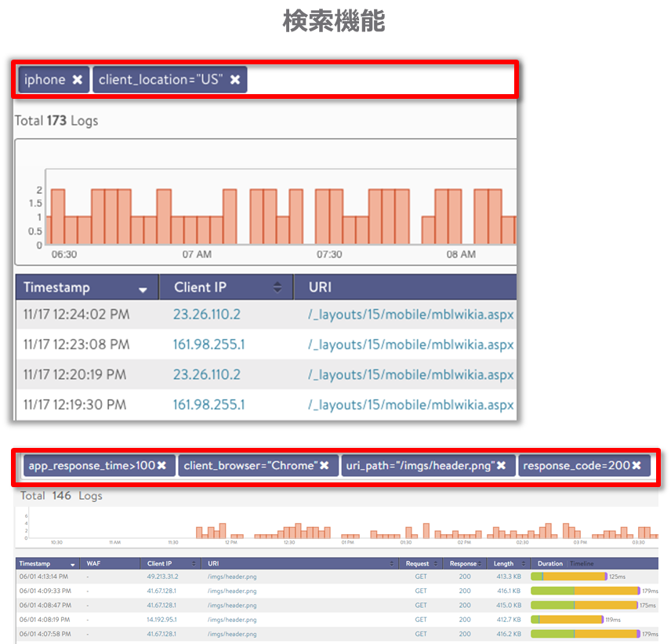Screen dimensions: 671x644
Task: Open /imgs/header.png URI at 4:13:14 PM
Action: tap(232, 577)
